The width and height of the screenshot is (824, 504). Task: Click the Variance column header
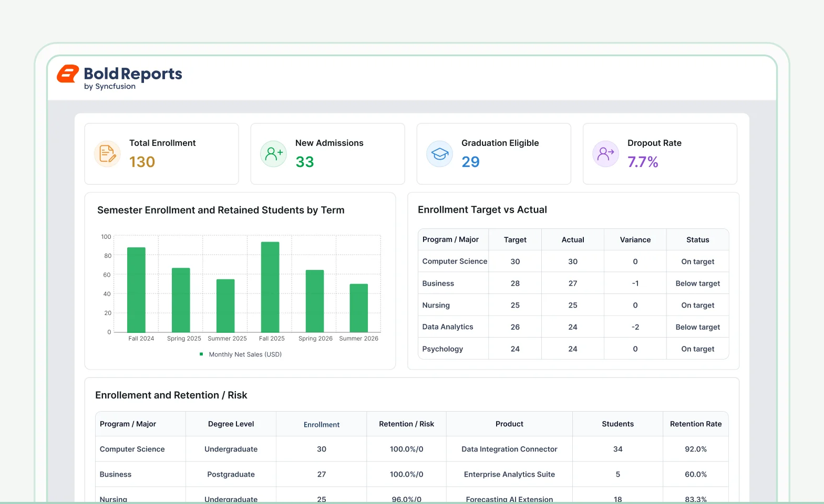point(635,239)
